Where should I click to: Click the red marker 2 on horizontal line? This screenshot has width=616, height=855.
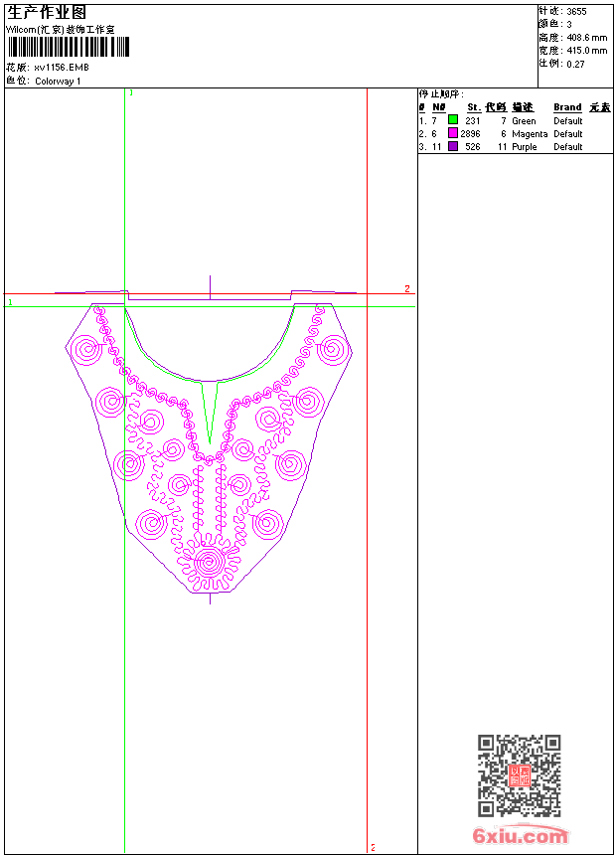(x=407, y=289)
